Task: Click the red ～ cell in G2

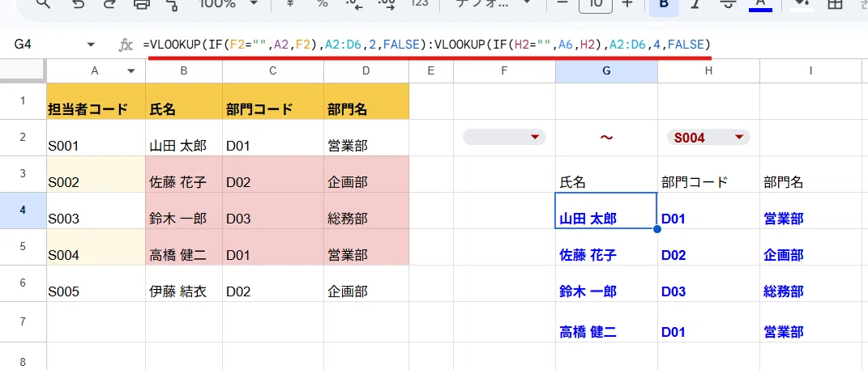Action: pos(607,138)
